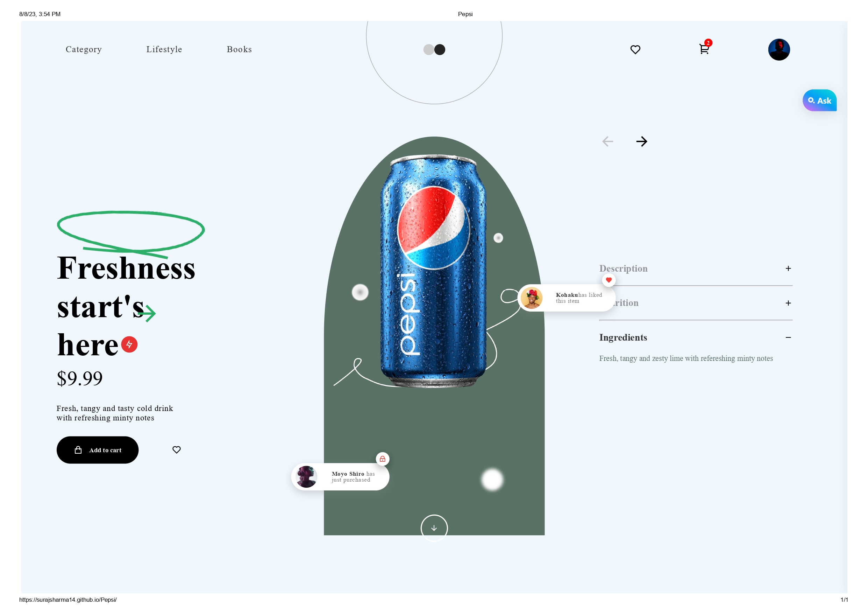Click the Add to cart button
Image resolution: width=868 pixels, height=614 pixels.
(x=98, y=450)
